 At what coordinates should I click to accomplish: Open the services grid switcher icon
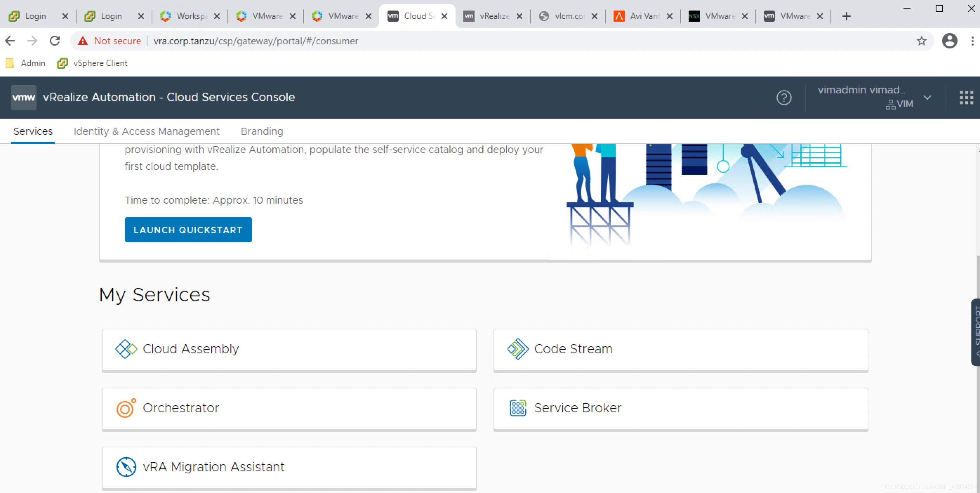tap(966, 98)
